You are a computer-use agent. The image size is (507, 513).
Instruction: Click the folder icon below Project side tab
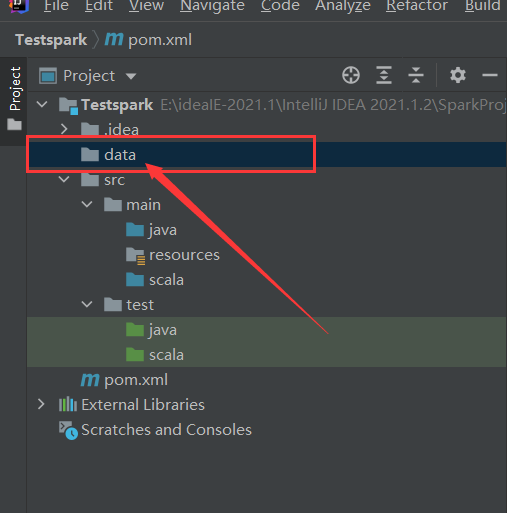14,125
